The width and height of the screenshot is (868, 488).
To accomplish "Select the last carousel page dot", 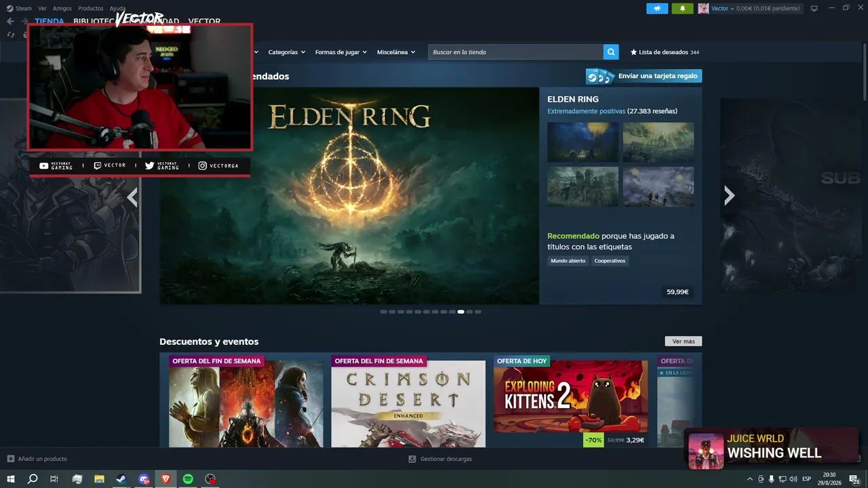I will pos(478,312).
